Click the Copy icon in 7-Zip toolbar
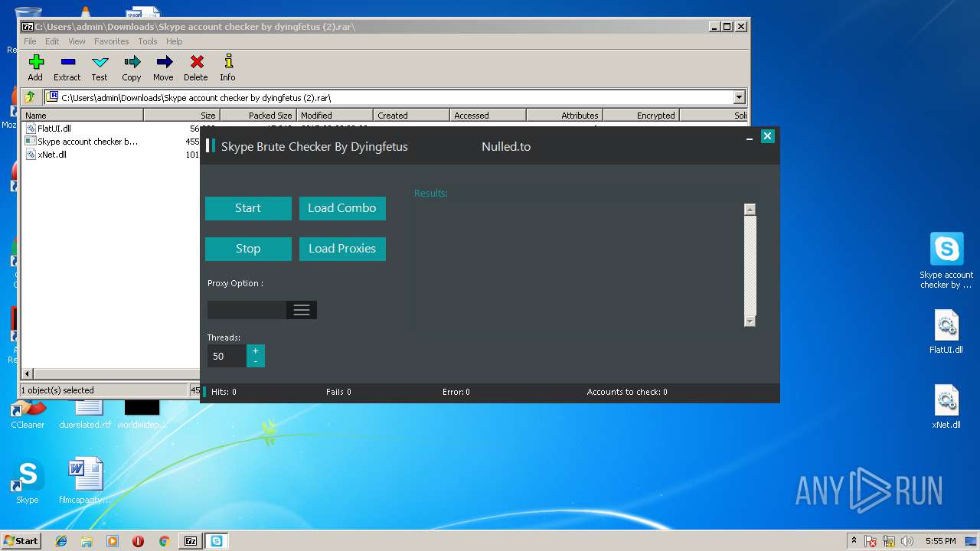The height and width of the screenshot is (551, 980). tap(132, 62)
